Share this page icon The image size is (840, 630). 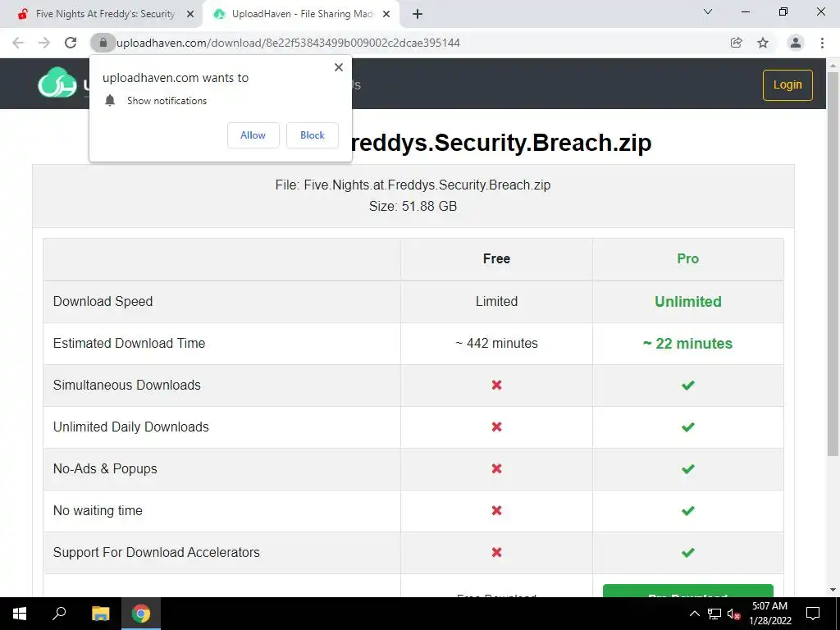pos(736,43)
